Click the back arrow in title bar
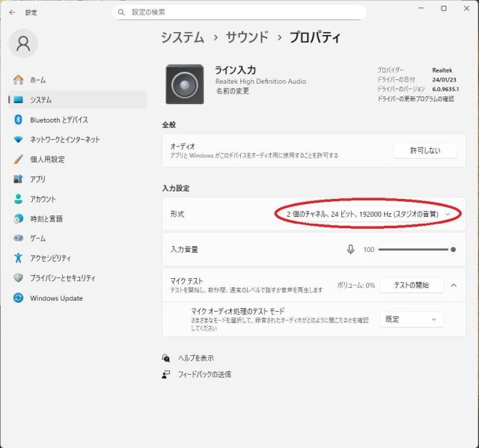 tap(11, 13)
